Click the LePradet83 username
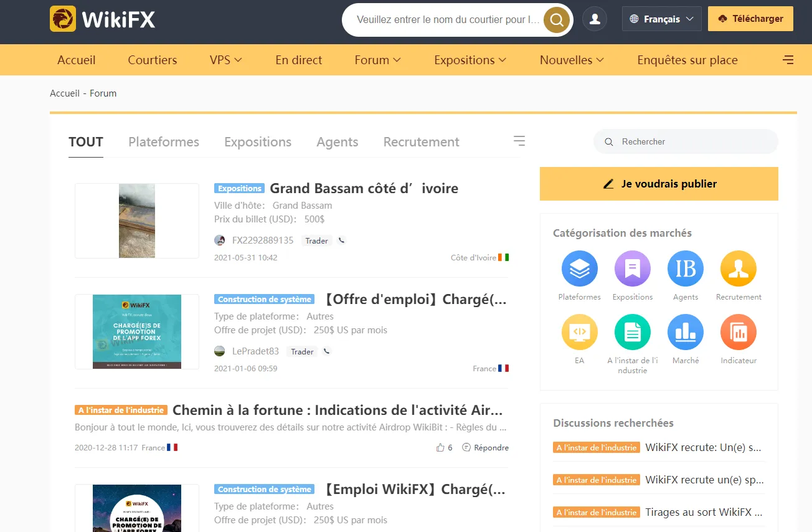This screenshot has height=532, width=812. click(x=255, y=351)
